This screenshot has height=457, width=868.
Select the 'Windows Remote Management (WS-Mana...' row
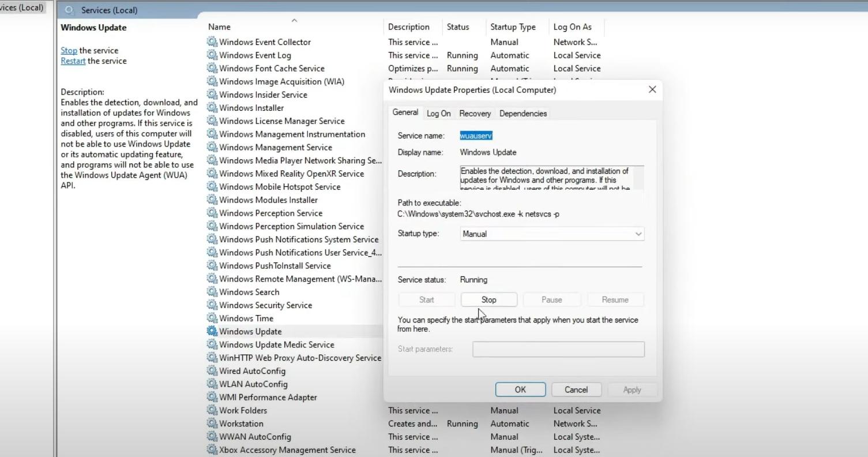294,279
